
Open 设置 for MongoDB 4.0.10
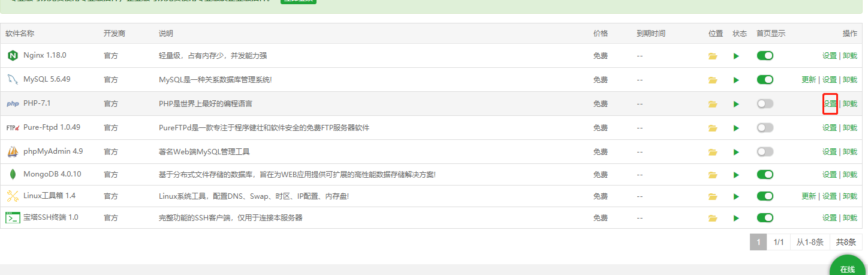click(x=830, y=174)
